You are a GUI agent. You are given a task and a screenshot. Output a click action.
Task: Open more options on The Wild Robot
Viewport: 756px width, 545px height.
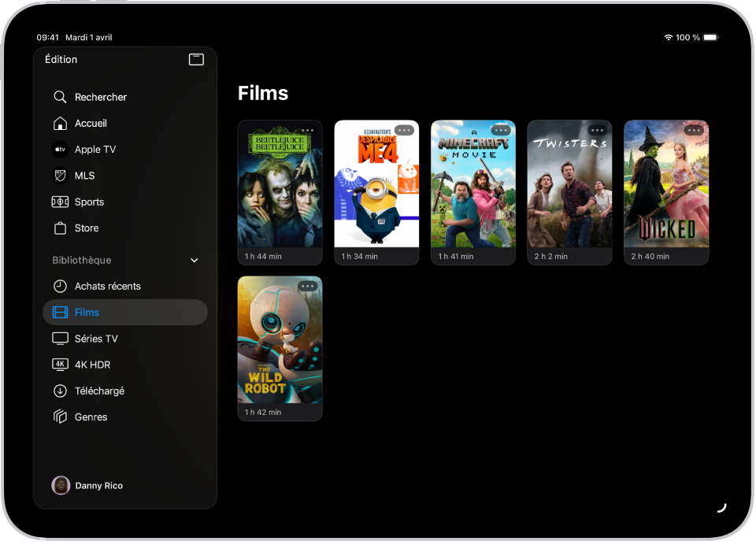(307, 286)
